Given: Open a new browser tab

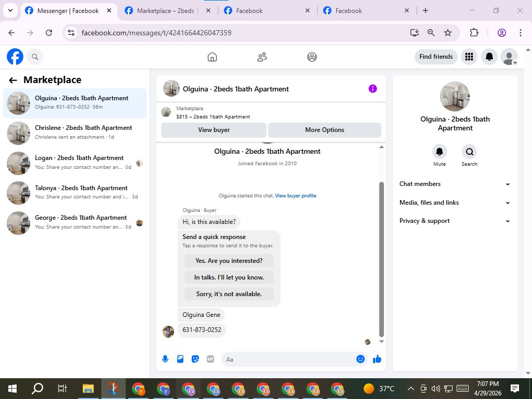Looking at the screenshot, I should 425,10.
